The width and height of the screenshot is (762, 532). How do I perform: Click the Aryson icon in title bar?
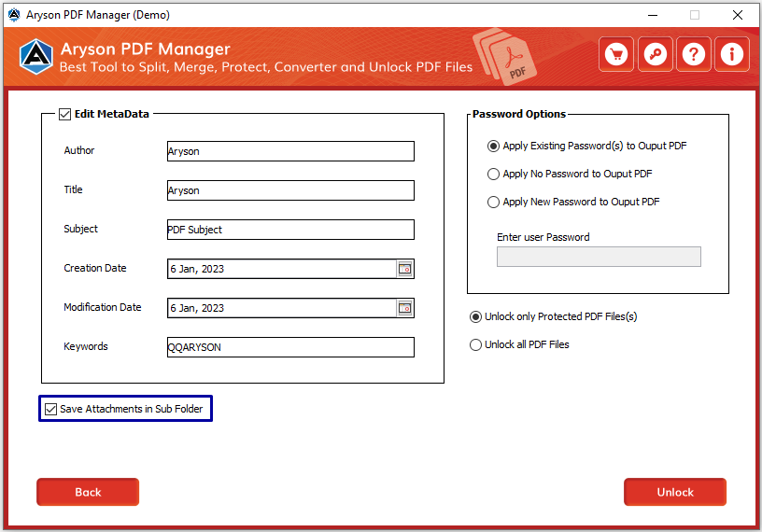pyautogui.click(x=14, y=15)
